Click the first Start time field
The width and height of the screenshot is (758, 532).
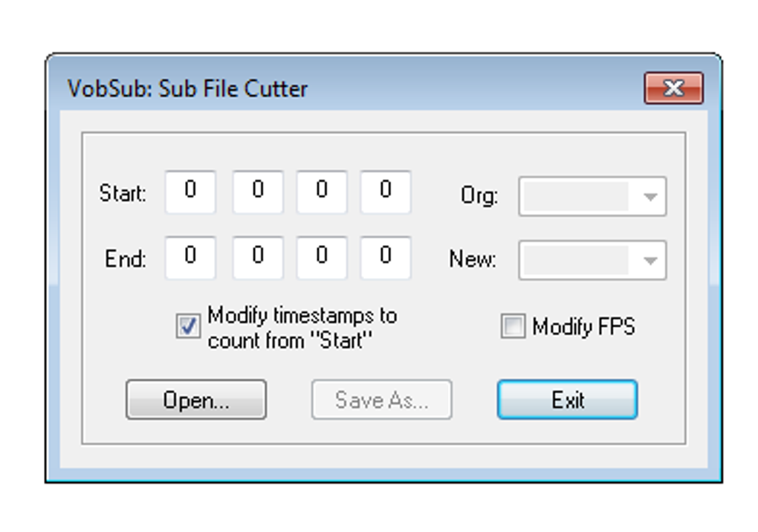tap(190, 192)
